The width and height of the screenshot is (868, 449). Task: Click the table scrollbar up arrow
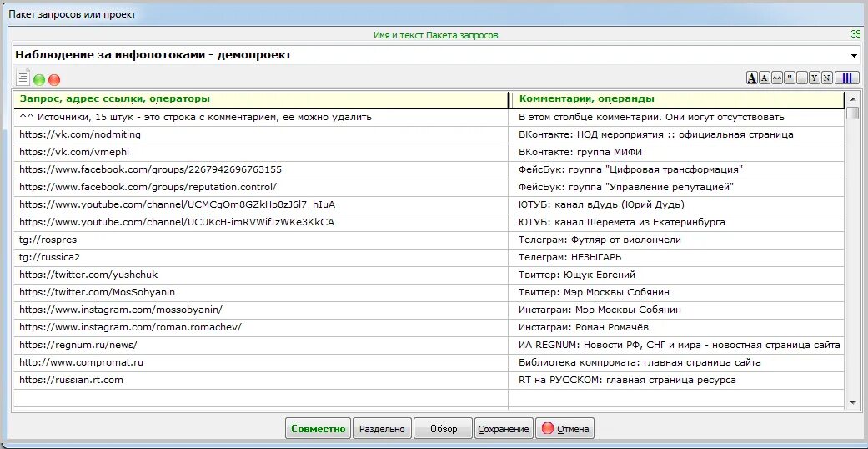[x=853, y=99]
